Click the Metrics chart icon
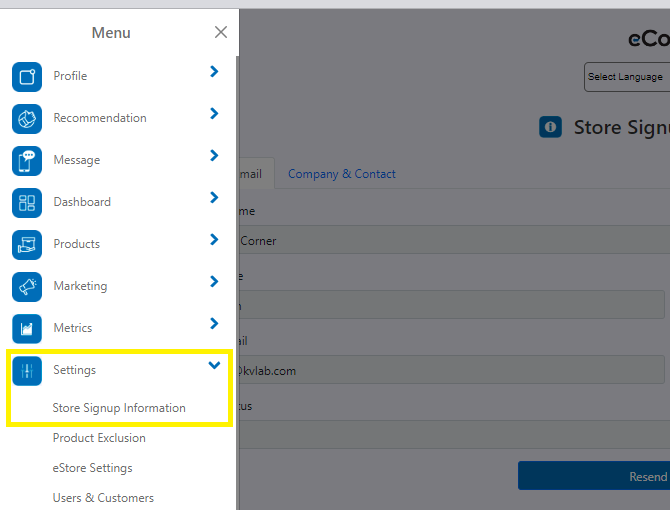The image size is (670, 510). [x=27, y=329]
